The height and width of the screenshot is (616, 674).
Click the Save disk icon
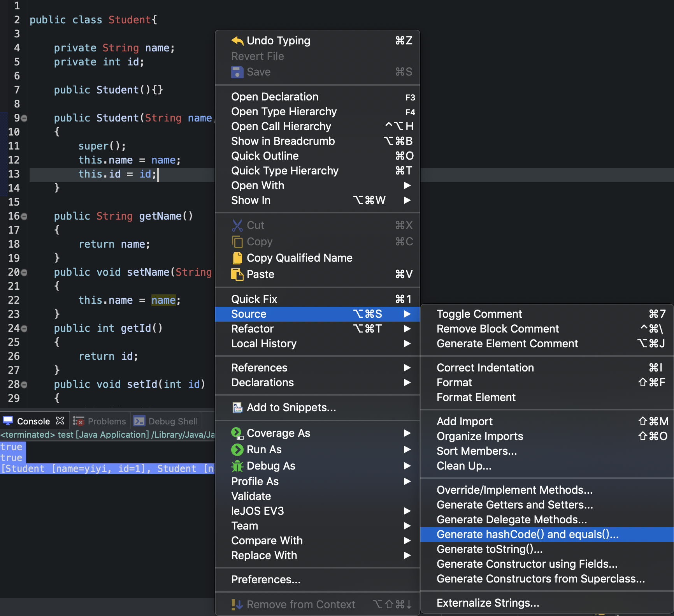[237, 72]
